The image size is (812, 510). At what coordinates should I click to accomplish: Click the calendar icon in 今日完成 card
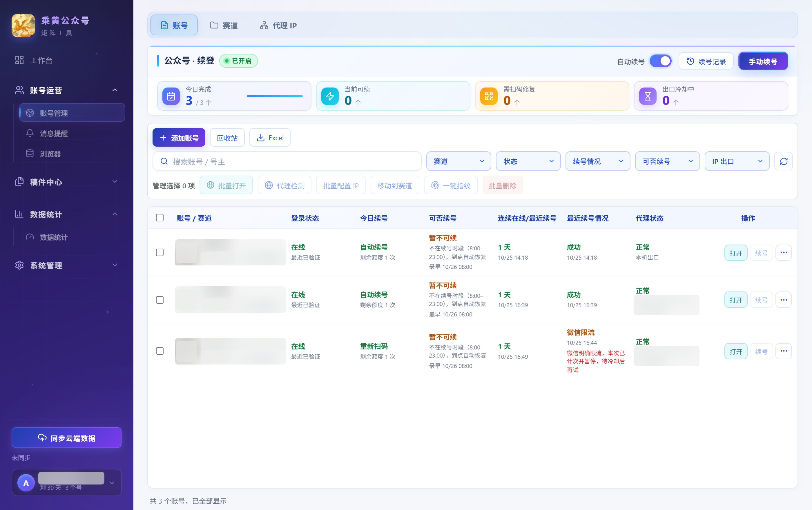(x=171, y=96)
